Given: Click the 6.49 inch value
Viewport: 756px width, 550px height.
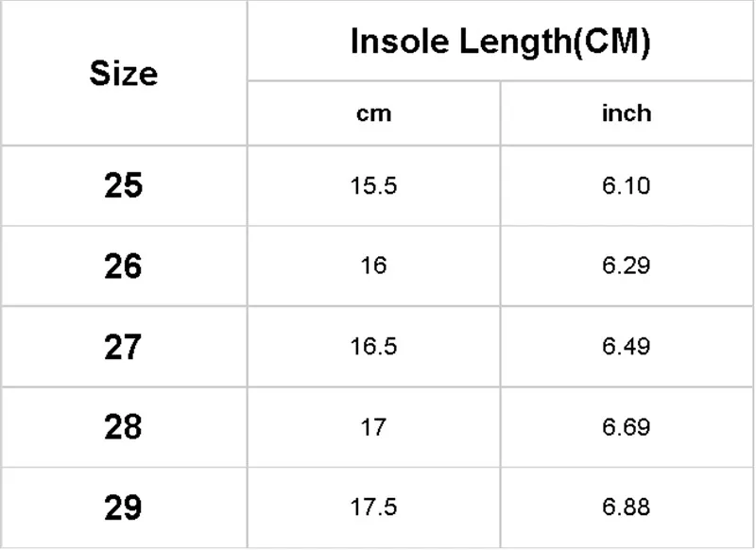Looking at the screenshot, I should (627, 347).
